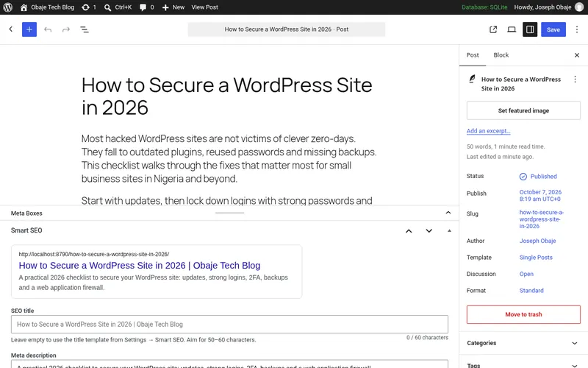Click the post title heading
This screenshot has height=368, width=588.
(227, 96)
